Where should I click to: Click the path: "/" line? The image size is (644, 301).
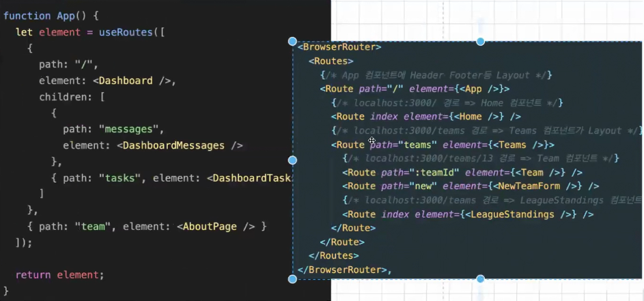[x=68, y=64]
